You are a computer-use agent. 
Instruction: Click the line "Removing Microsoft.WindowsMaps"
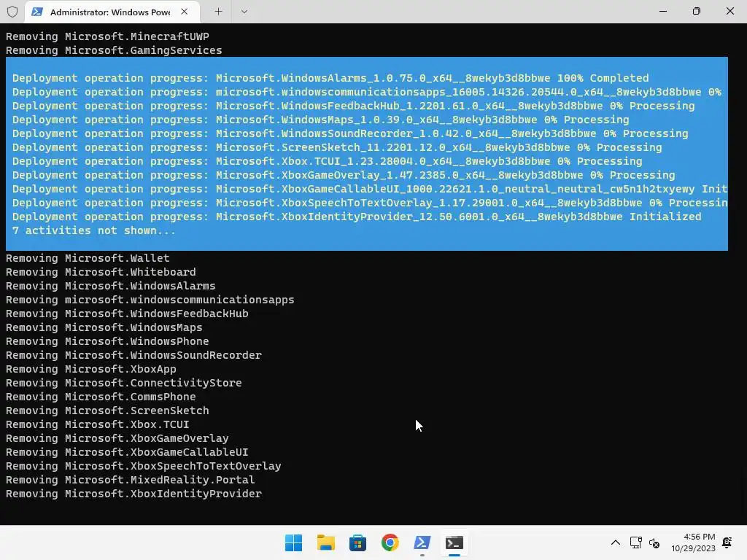coord(104,327)
